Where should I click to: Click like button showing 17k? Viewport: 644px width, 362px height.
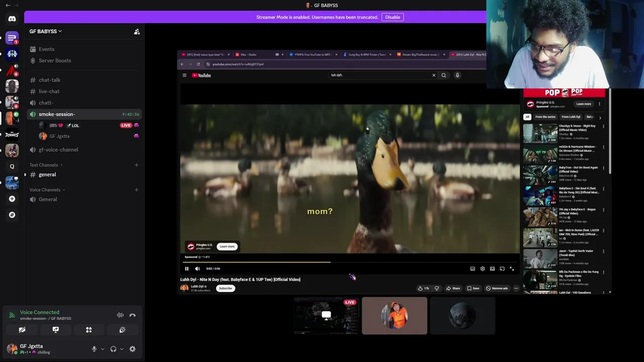(x=423, y=288)
